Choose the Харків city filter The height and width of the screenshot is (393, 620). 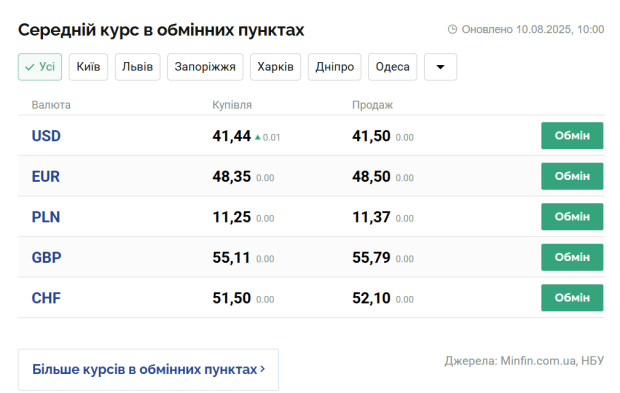(276, 67)
